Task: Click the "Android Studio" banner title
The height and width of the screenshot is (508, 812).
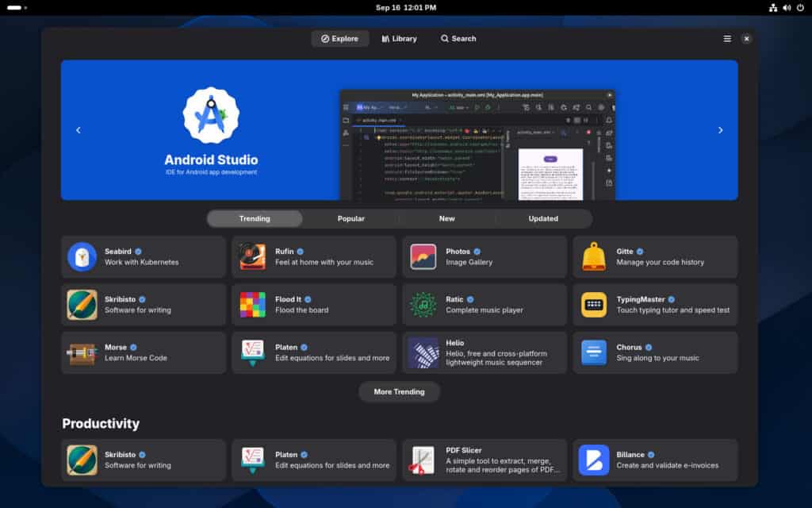Action: 211,160
